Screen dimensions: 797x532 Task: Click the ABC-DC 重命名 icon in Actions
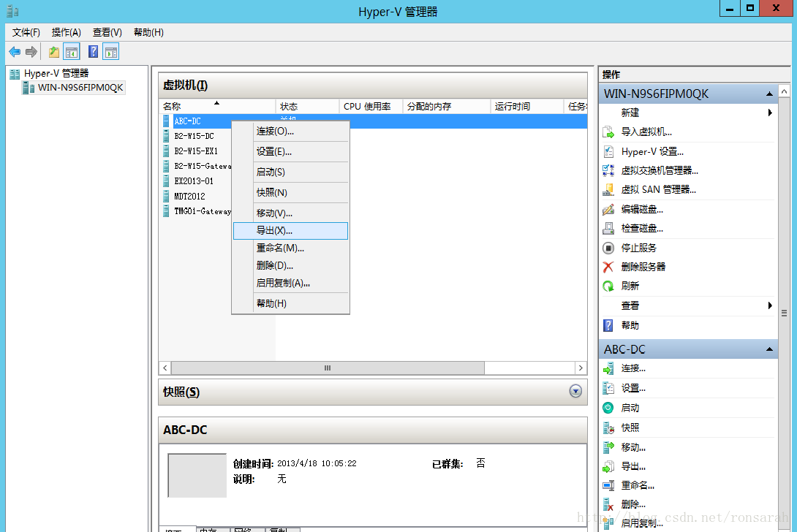[608, 485]
